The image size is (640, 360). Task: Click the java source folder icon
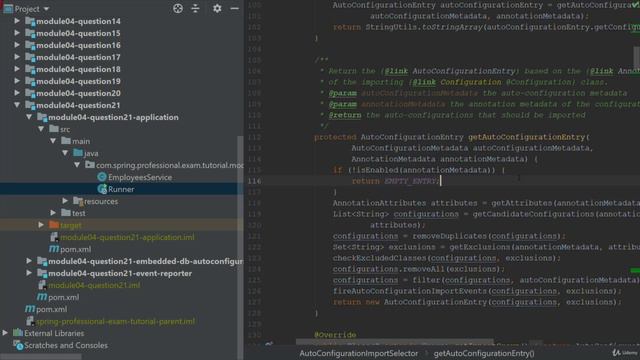pos(78,153)
